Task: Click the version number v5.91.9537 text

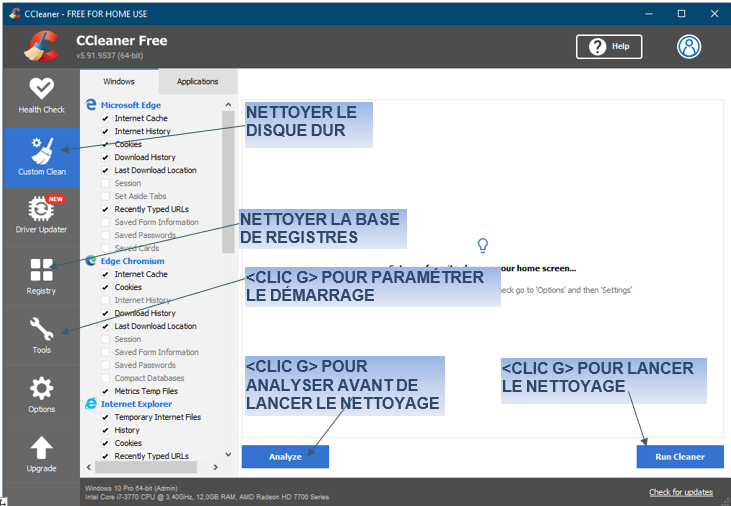Action: 110,55
